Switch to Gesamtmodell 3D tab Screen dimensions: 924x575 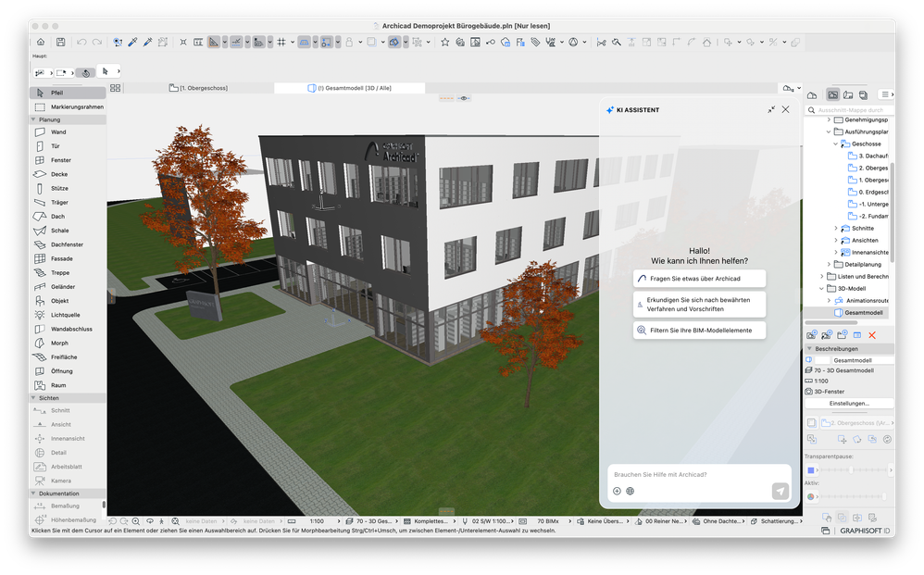pyautogui.click(x=349, y=88)
